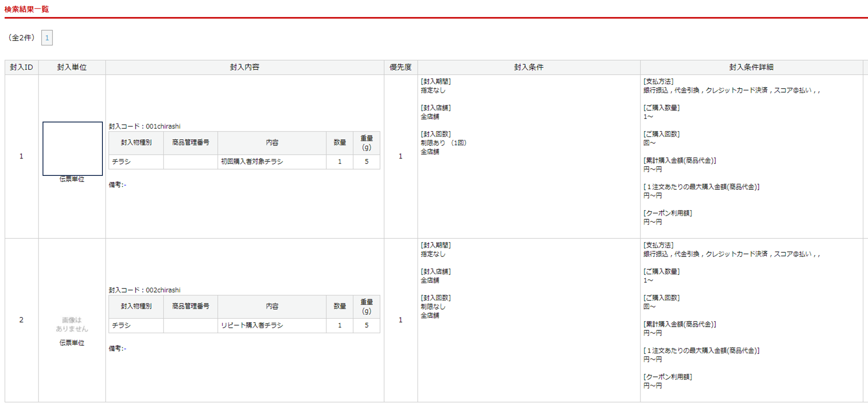The width and height of the screenshot is (868, 406).
Task: Click the 優先度 column header
Action: (x=401, y=67)
